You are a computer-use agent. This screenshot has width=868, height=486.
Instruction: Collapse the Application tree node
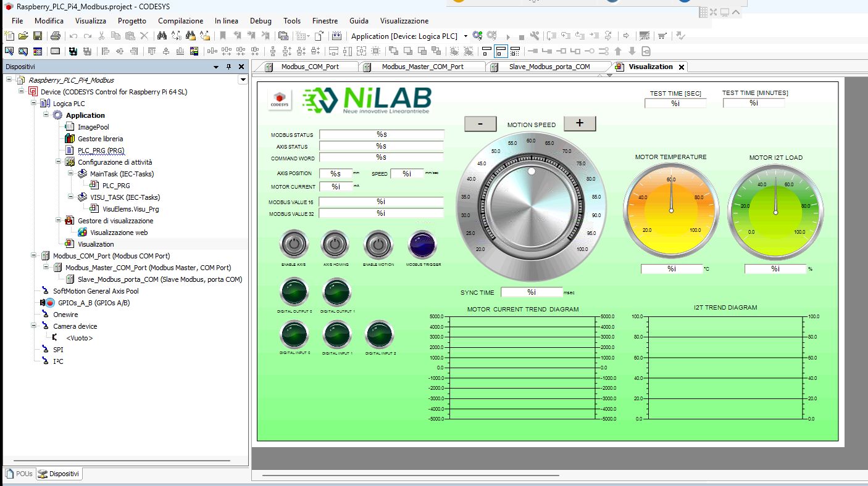pyautogui.click(x=46, y=115)
